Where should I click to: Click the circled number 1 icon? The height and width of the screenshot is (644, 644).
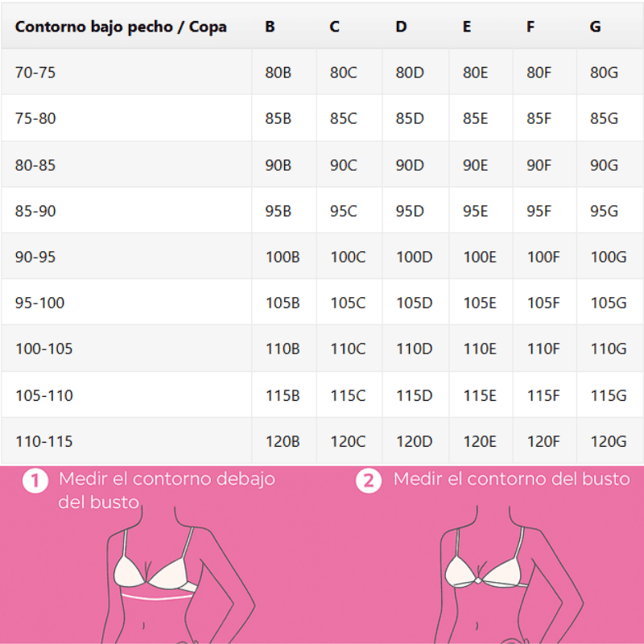pos(35,481)
